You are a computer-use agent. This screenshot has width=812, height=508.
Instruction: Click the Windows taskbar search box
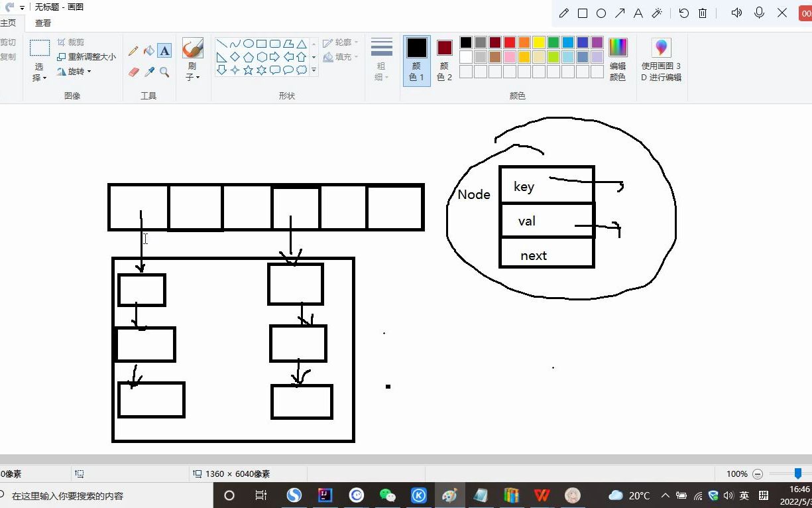pyautogui.click(x=106, y=495)
